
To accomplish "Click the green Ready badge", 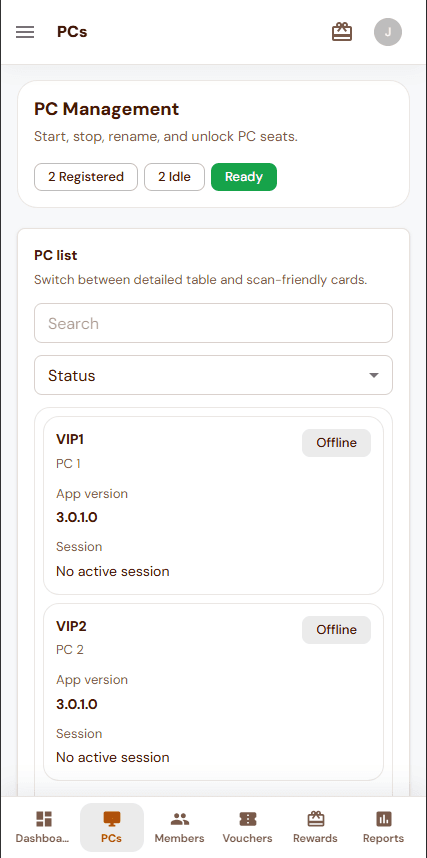I will pos(244,177).
